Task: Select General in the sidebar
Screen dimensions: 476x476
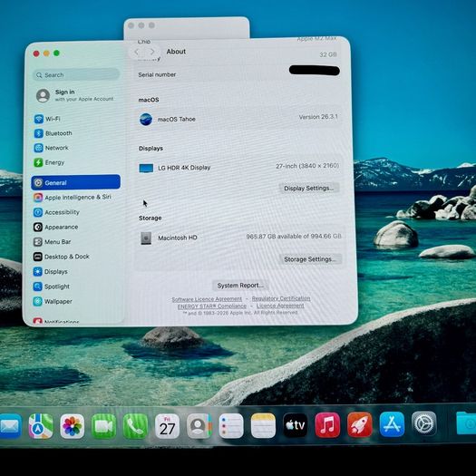Action: tap(75, 182)
